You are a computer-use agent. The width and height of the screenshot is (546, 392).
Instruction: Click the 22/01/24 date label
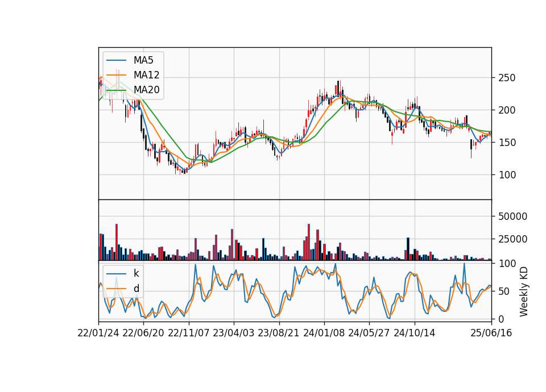pos(98,333)
